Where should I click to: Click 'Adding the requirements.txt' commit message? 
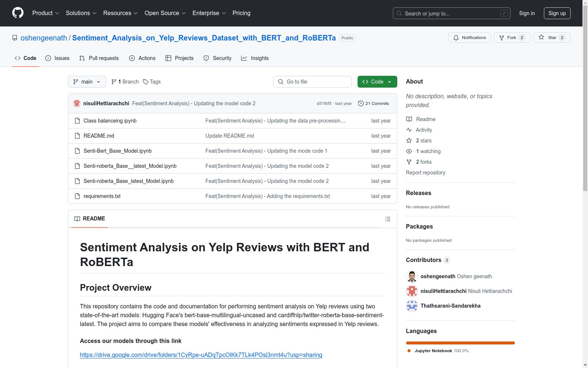tap(268, 196)
